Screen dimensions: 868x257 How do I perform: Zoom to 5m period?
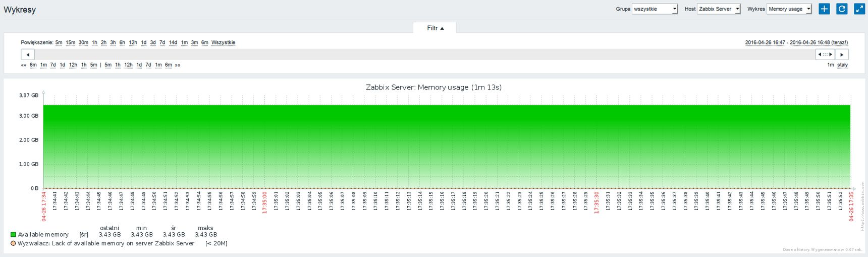59,42
